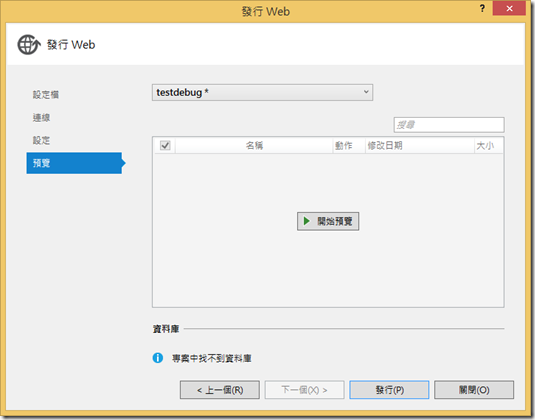This screenshot has height=420, width=535.
Task: Click the globe publish Web icon
Action: [29, 45]
